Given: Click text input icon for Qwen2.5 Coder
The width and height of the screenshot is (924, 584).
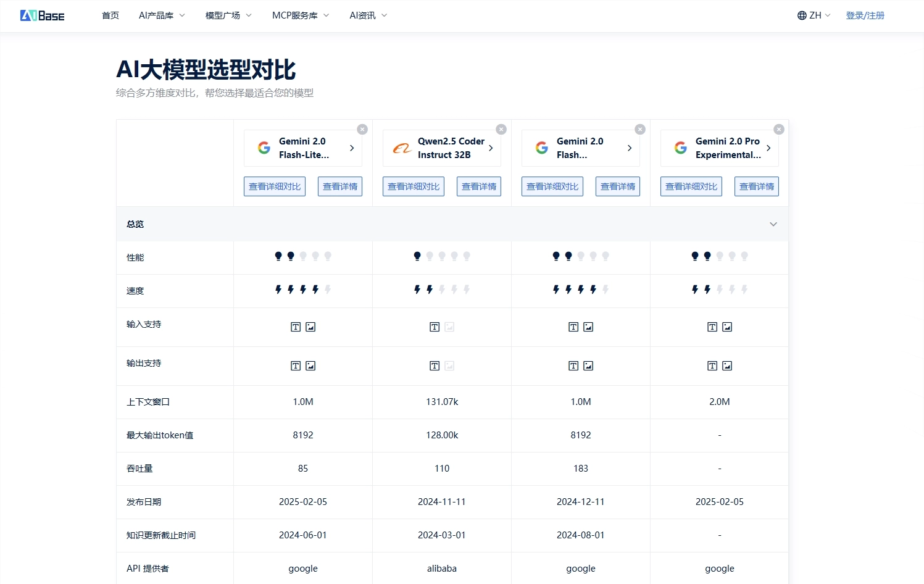Looking at the screenshot, I should click(x=435, y=327).
